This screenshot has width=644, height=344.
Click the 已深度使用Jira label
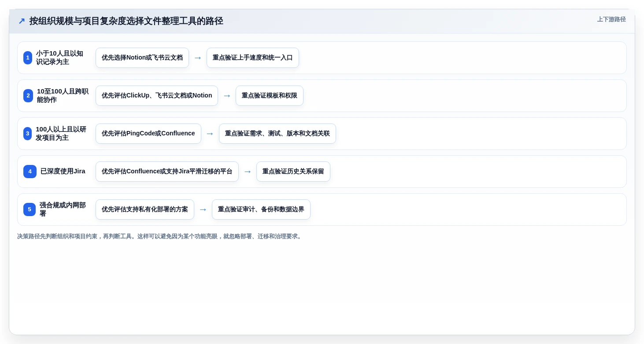pyautogui.click(x=63, y=172)
